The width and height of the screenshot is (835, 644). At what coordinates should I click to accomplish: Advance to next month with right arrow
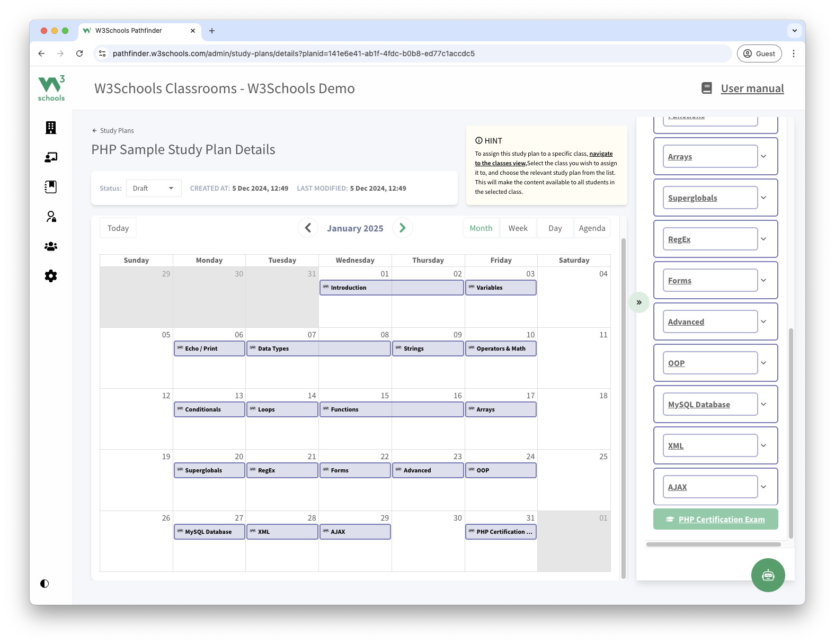402,228
